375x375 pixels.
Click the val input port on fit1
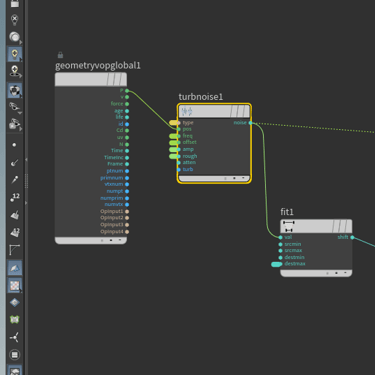(x=281, y=237)
